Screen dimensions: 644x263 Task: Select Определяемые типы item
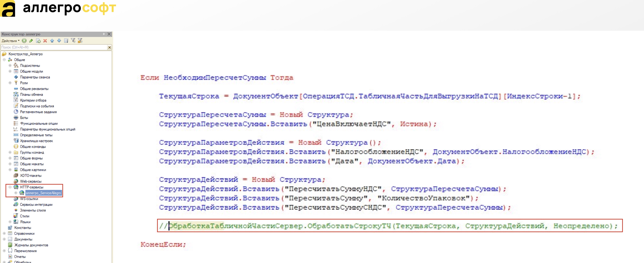pyautogui.click(x=36, y=135)
